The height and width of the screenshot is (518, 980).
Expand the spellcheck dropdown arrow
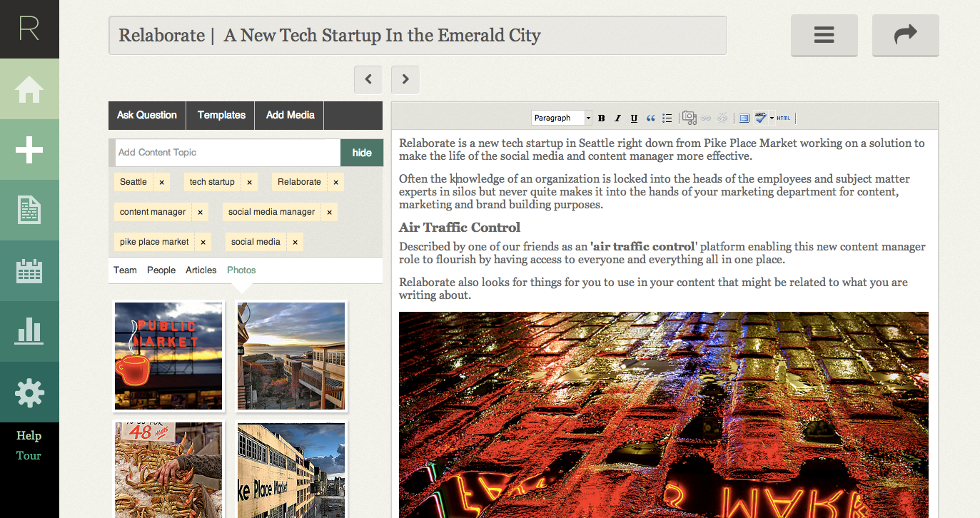pyautogui.click(x=772, y=118)
